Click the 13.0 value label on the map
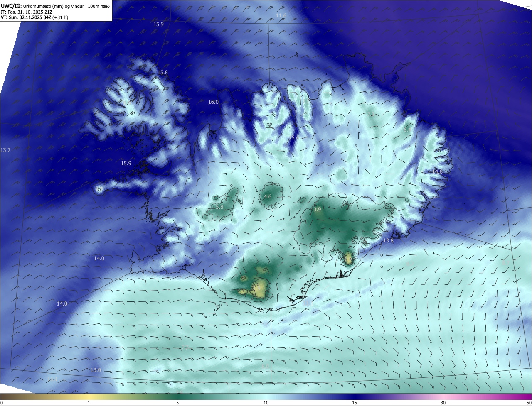 click(96, 370)
